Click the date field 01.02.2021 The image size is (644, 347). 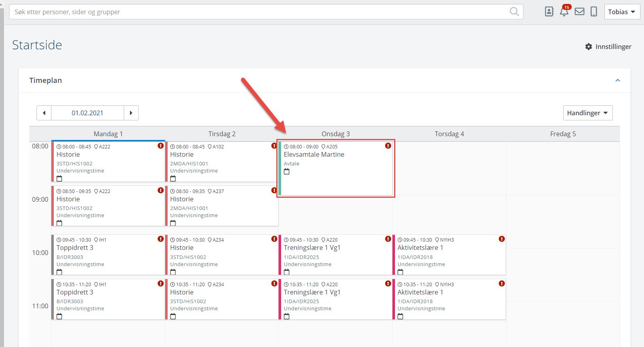point(87,113)
